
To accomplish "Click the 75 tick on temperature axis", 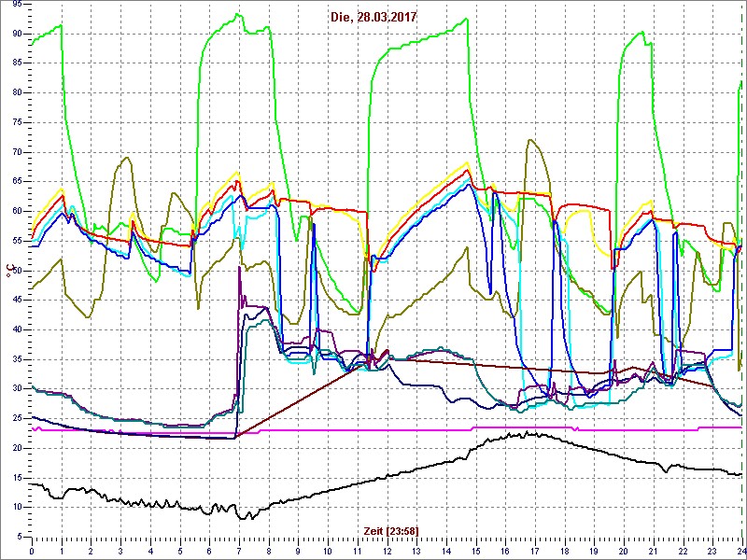I will tap(16, 122).
